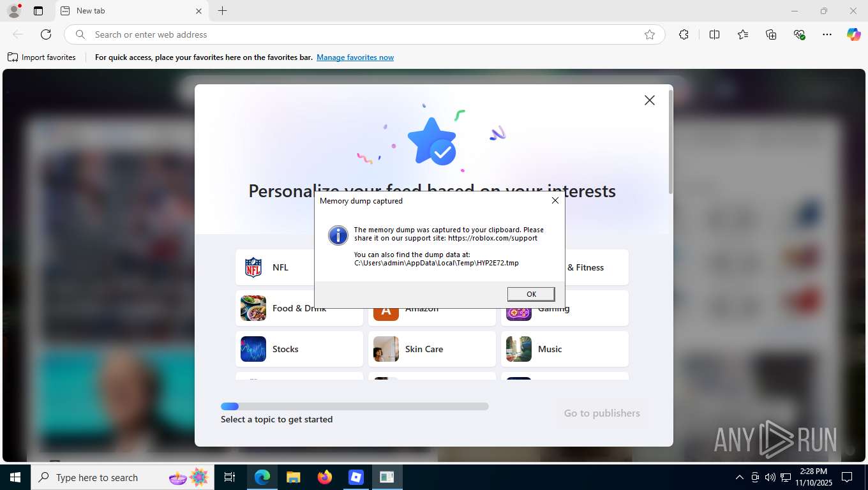
Task: Refresh the page
Action: pyautogui.click(x=46, y=34)
